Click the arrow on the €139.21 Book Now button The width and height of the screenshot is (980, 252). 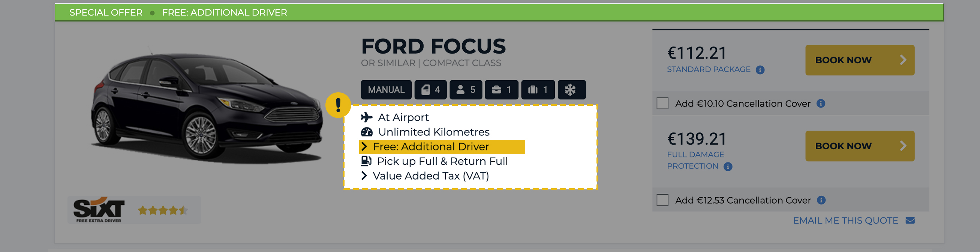tap(903, 146)
